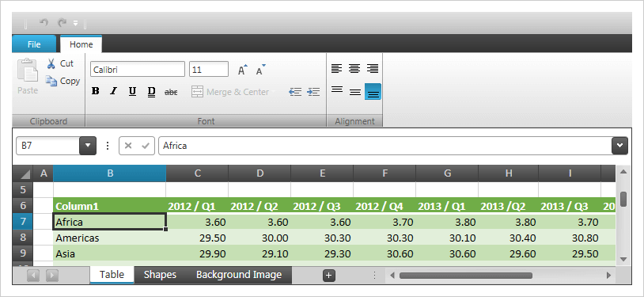Viewport: 644px width, 297px height.
Task: Select column A header
Action: [44, 173]
